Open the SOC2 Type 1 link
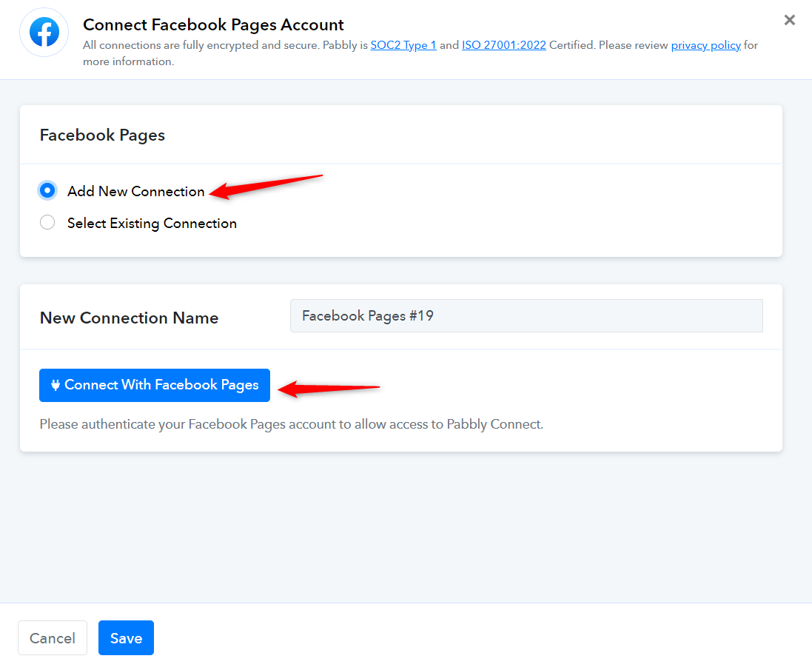 (403, 45)
